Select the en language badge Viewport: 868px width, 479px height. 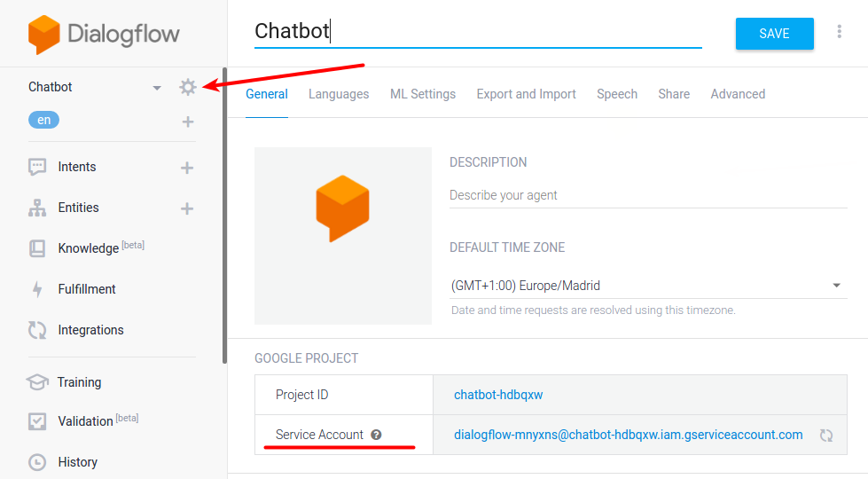tap(43, 120)
